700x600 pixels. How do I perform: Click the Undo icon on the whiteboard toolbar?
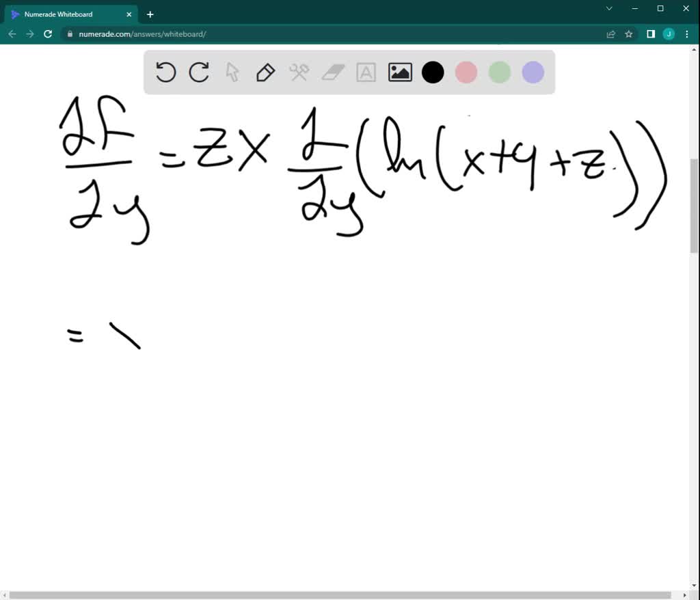(166, 72)
